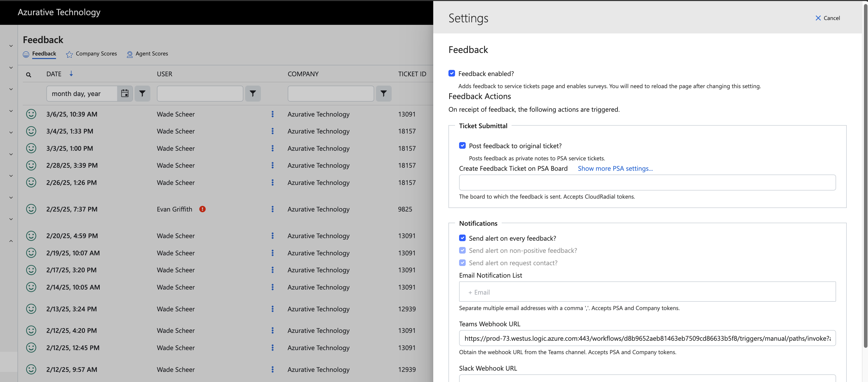Click smiley face icon for 3/6/25 feedback

[x=31, y=114]
